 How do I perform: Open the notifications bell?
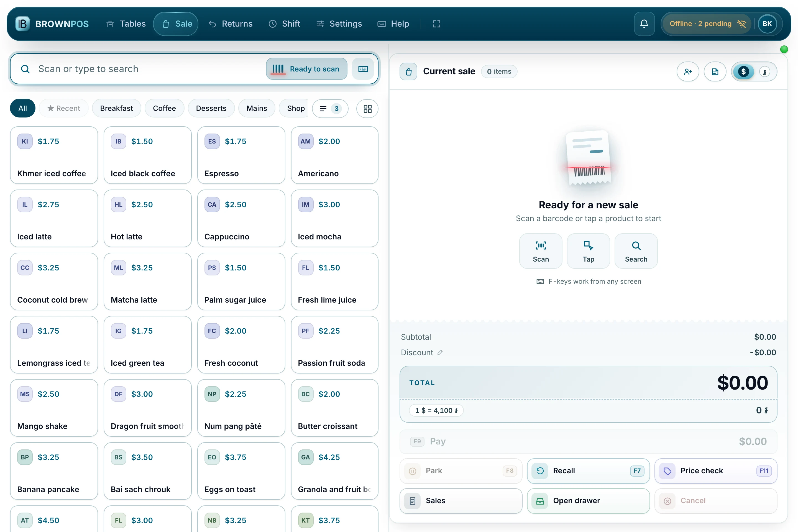pyautogui.click(x=644, y=24)
